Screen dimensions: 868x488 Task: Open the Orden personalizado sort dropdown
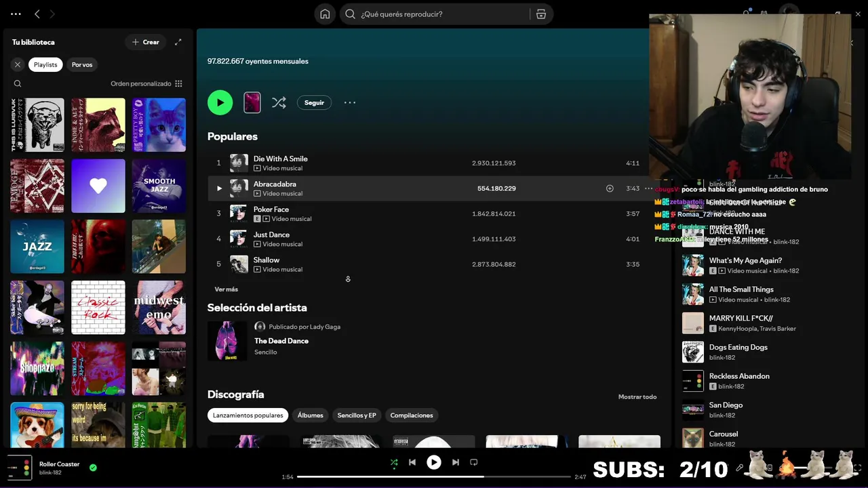pyautogui.click(x=146, y=84)
